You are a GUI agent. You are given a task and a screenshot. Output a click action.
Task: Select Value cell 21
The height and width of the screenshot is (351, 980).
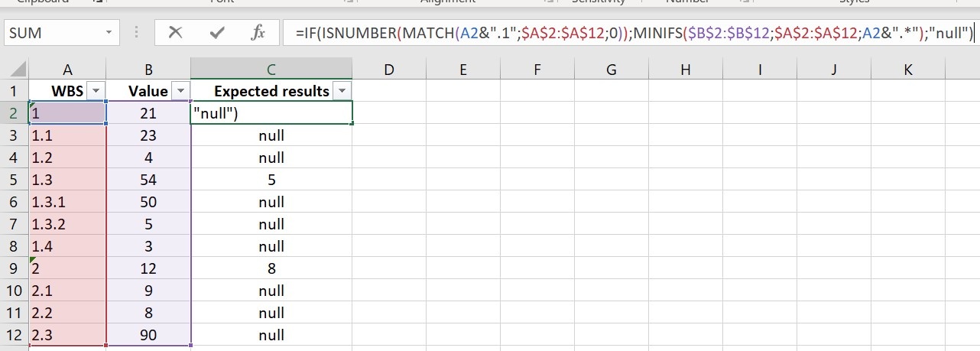pos(148,113)
